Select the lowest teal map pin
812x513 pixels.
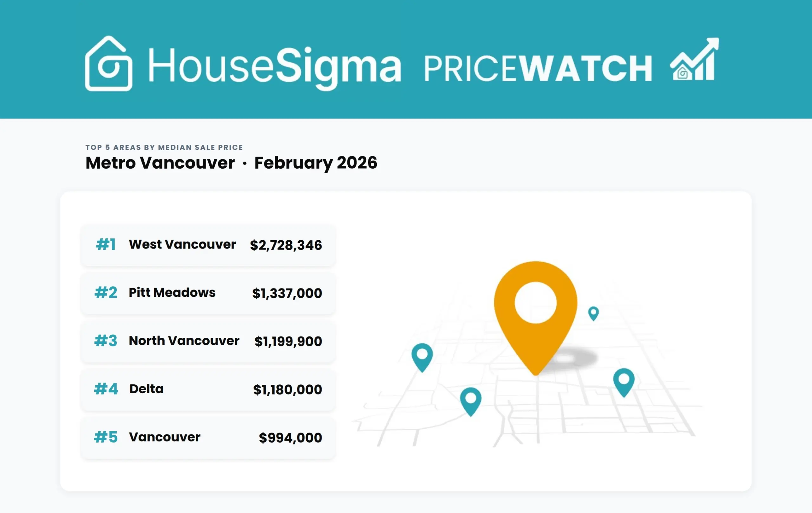point(470,401)
